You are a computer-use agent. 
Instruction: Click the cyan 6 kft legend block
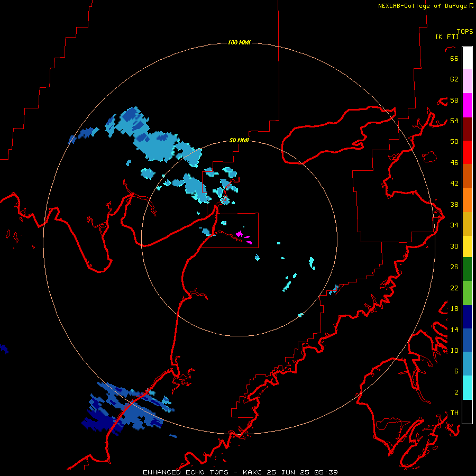467,388
